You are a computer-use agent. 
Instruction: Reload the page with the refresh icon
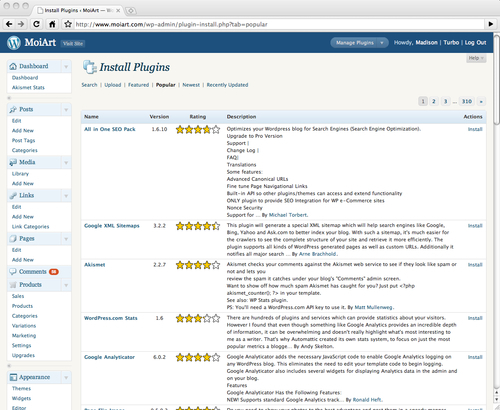click(36, 24)
